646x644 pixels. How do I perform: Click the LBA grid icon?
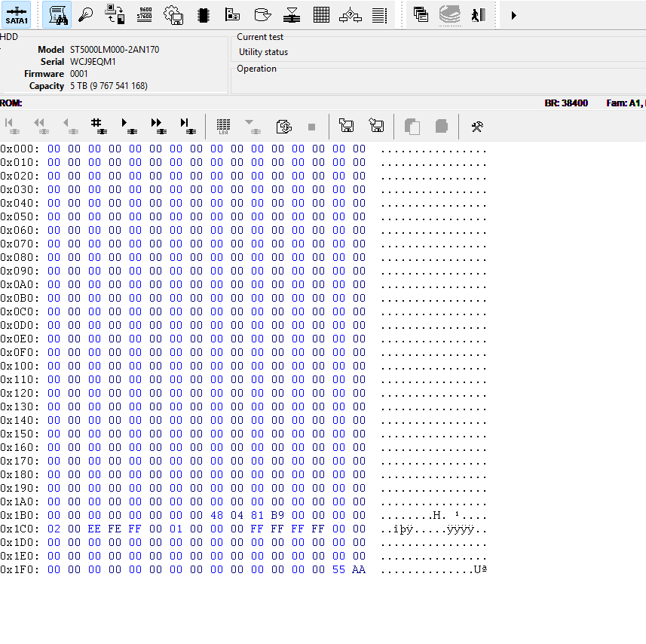coord(223,126)
